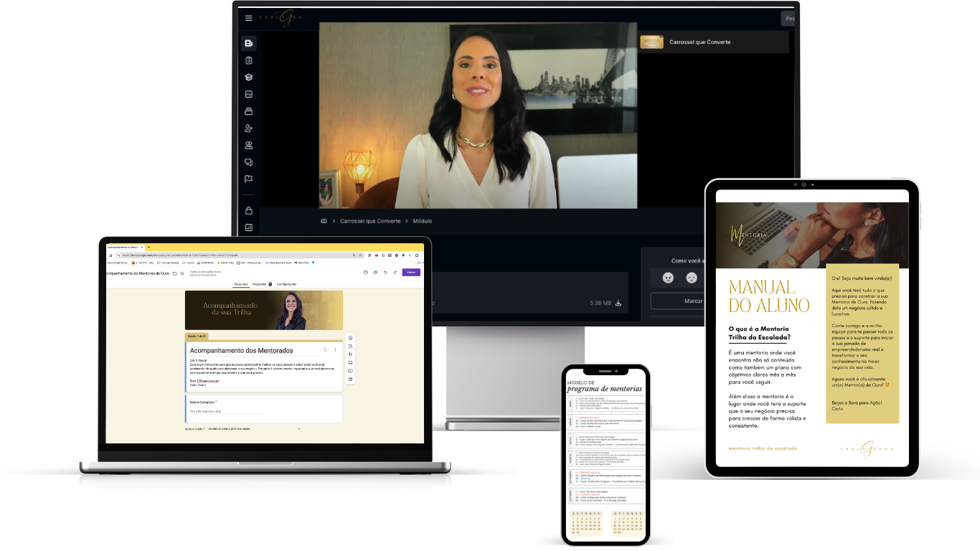Click the purple Enviar button

click(x=411, y=273)
